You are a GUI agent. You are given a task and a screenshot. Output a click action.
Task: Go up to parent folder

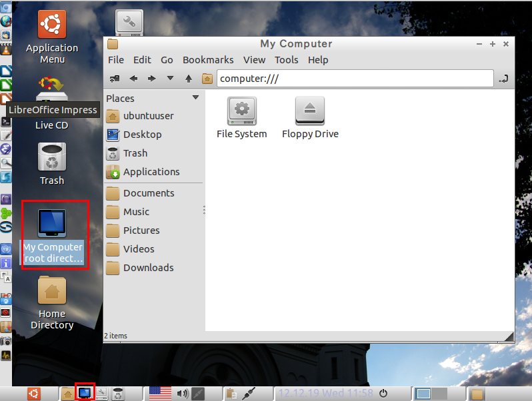(x=189, y=79)
